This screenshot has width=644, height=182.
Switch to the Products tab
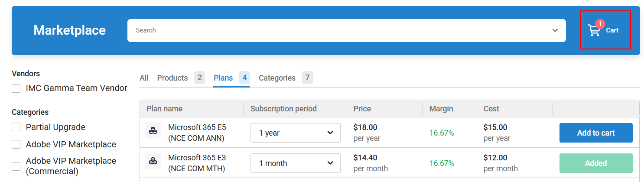172,78
